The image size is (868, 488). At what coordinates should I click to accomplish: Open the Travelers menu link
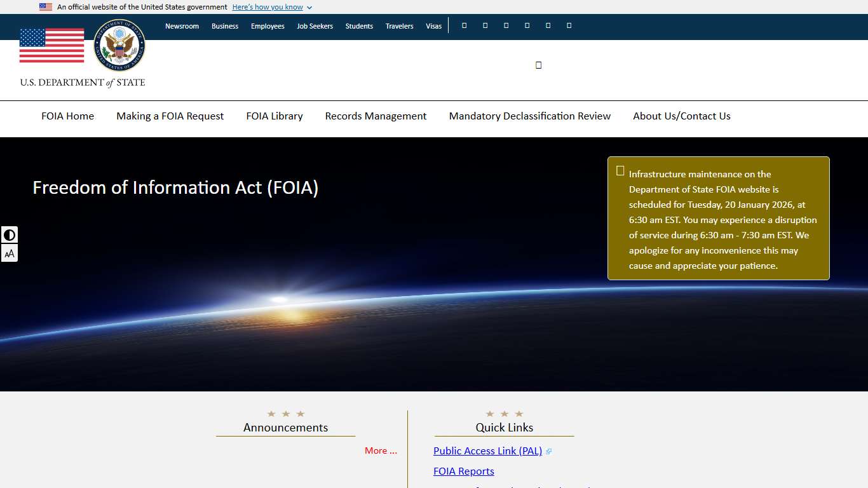pos(399,26)
